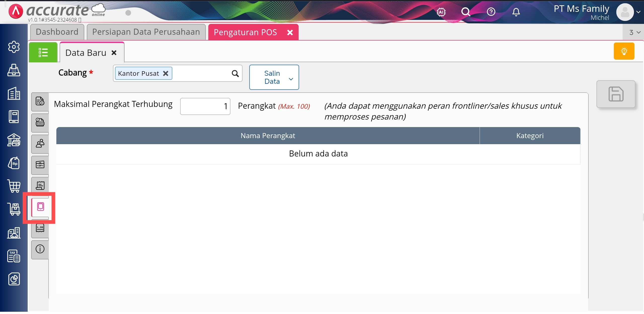Open the users settings tab icon
The image size is (644, 314).
[40, 143]
